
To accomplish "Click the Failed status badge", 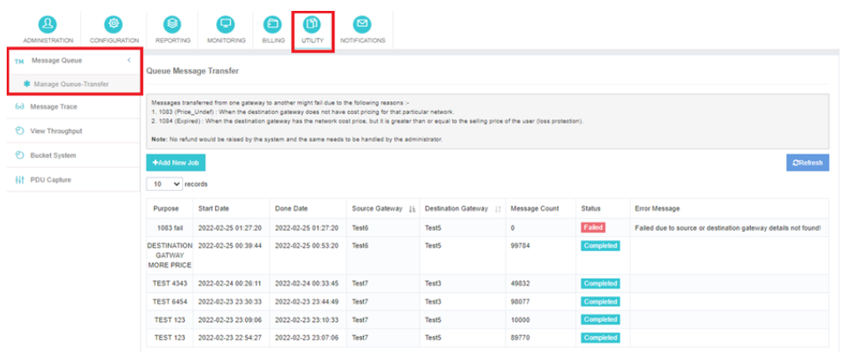I will point(593,228).
